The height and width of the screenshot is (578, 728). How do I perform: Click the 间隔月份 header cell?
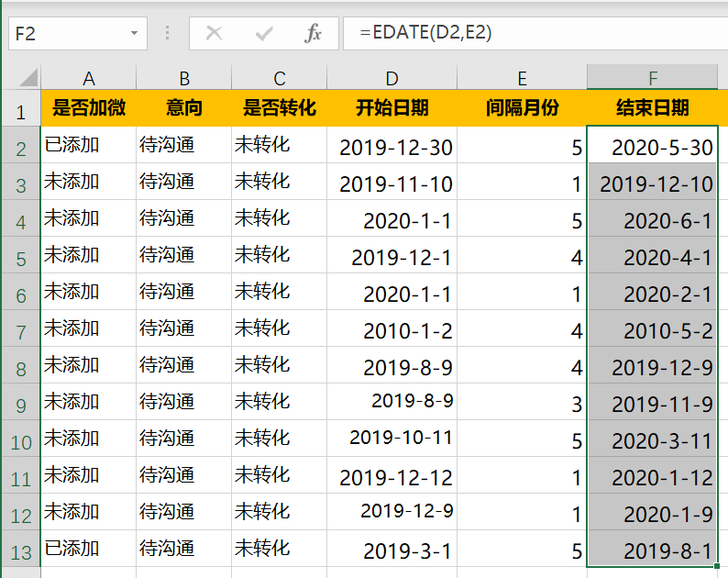click(x=522, y=108)
